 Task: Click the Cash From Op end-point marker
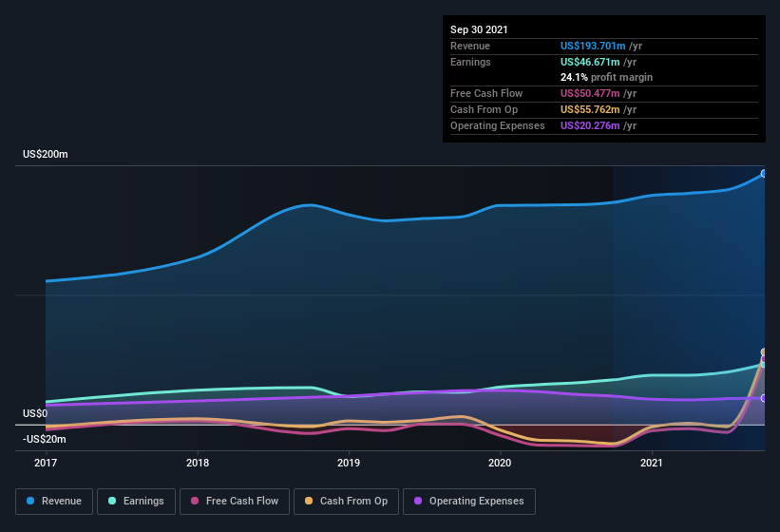pos(764,352)
